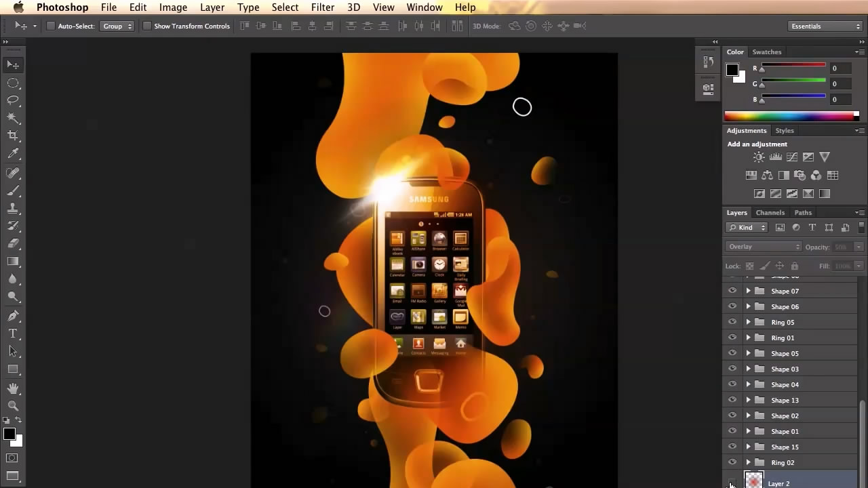Lock layer position
Image resolution: width=868 pixels, height=488 pixels.
tap(780, 266)
